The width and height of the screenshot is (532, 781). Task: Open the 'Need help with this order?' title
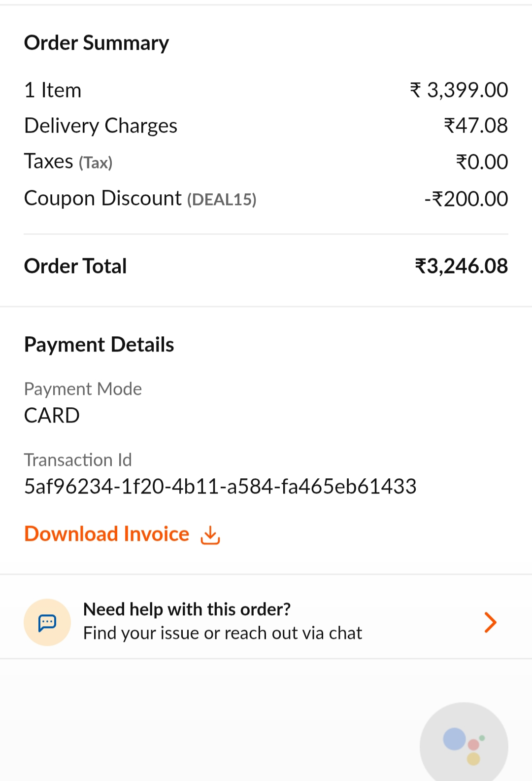(187, 609)
